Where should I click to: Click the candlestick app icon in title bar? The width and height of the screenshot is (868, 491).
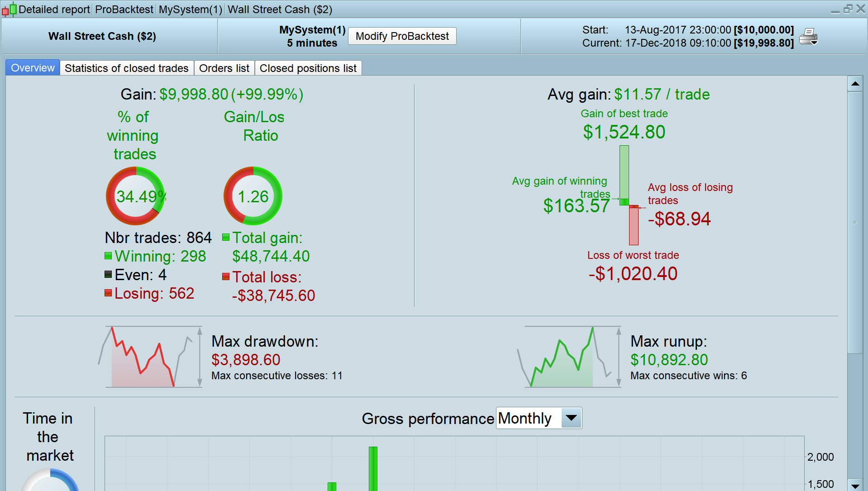click(9, 9)
